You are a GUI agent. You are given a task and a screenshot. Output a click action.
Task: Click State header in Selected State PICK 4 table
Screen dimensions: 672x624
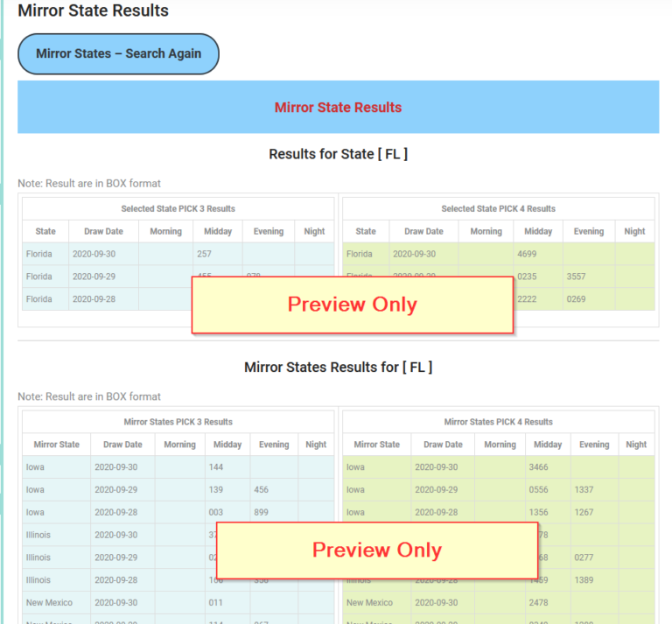[x=366, y=231]
